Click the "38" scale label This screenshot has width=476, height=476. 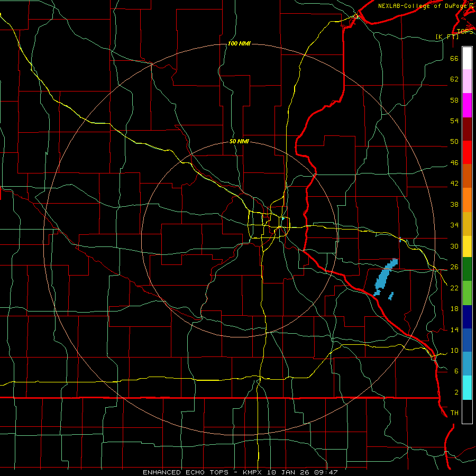(454, 204)
